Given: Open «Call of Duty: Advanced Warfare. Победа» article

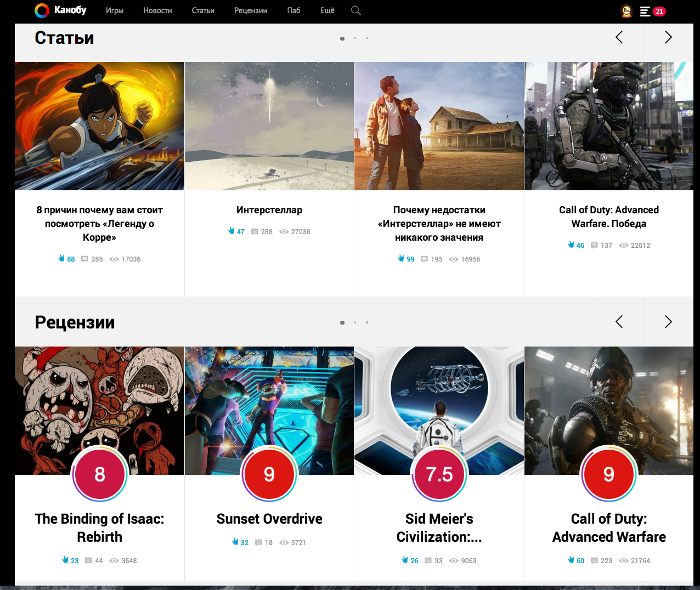Looking at the screenshot, I should pos(609,217).
